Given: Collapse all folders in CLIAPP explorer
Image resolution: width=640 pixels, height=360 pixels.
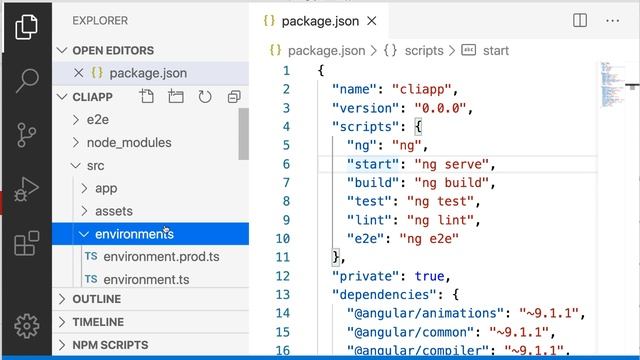Looking at the screenshot, I should 234,97.
